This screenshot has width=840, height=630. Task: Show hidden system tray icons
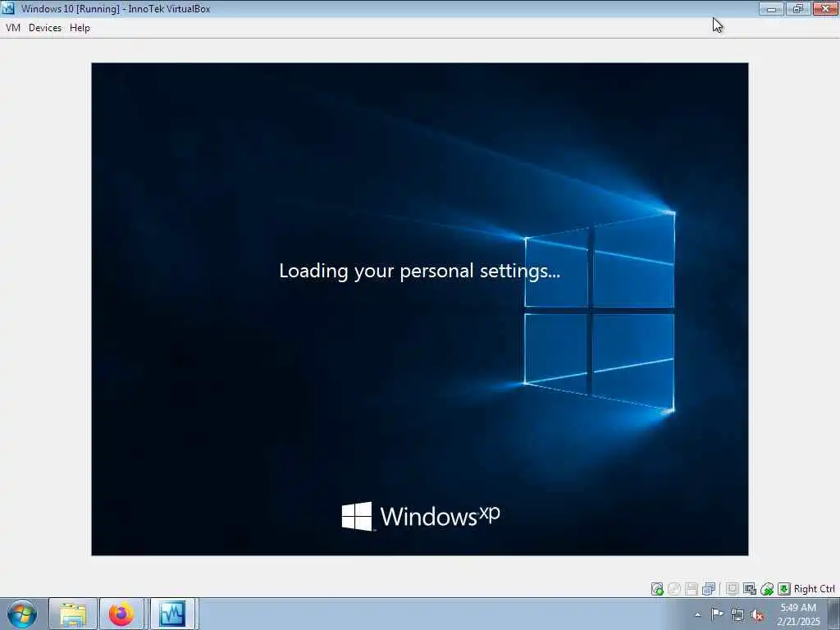[x=697, y=615]
